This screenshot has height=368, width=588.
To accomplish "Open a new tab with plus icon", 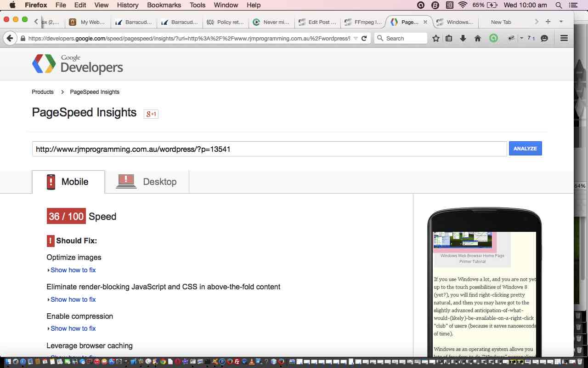I will 548,22.
